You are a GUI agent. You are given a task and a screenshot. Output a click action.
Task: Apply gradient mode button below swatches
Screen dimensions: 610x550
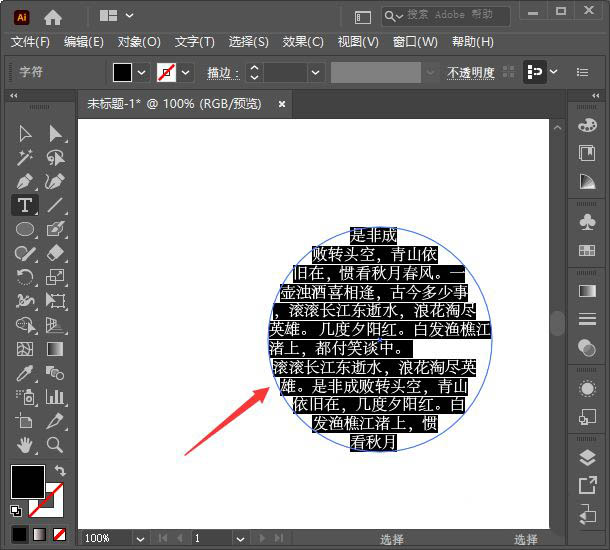click(x=39, y=534)
